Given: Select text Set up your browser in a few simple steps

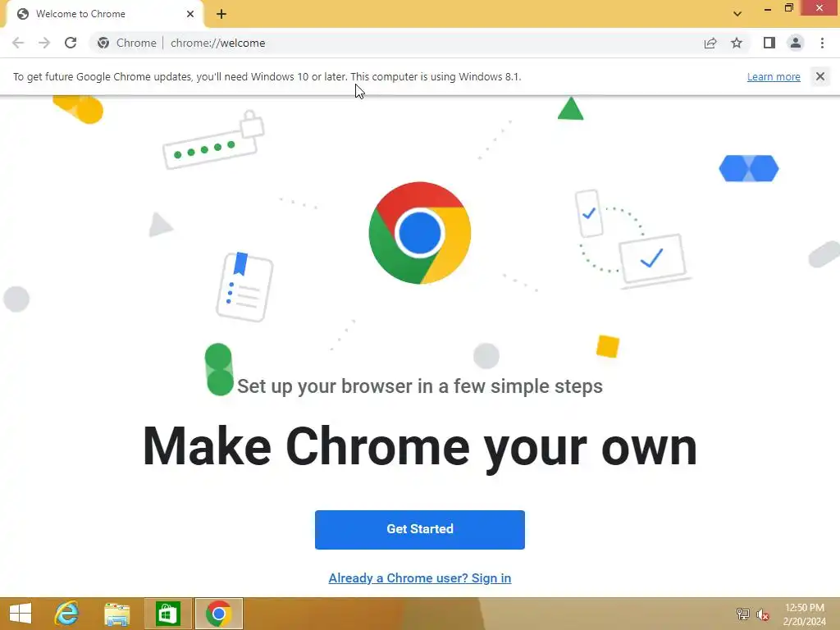Looking at the screenshot, I should point(419,386).
